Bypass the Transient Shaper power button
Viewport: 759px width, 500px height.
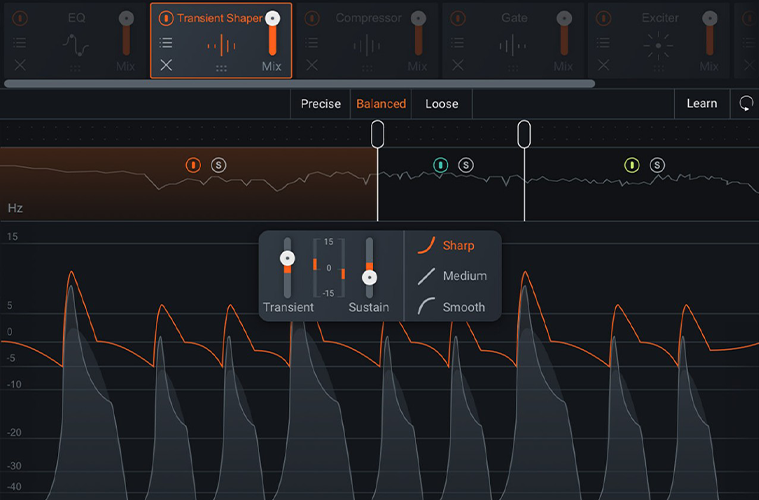[166, 18]
